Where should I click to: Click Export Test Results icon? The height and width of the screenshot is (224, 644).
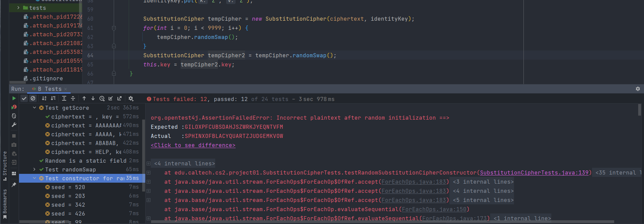click(119, 99)
